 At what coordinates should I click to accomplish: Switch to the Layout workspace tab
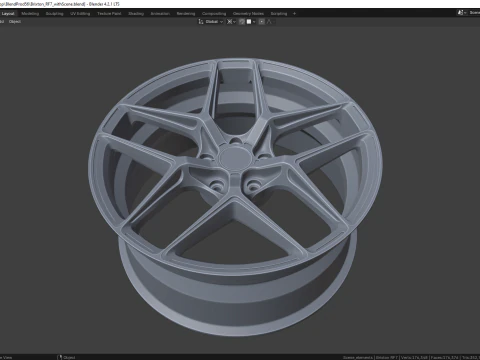point(8,14)
